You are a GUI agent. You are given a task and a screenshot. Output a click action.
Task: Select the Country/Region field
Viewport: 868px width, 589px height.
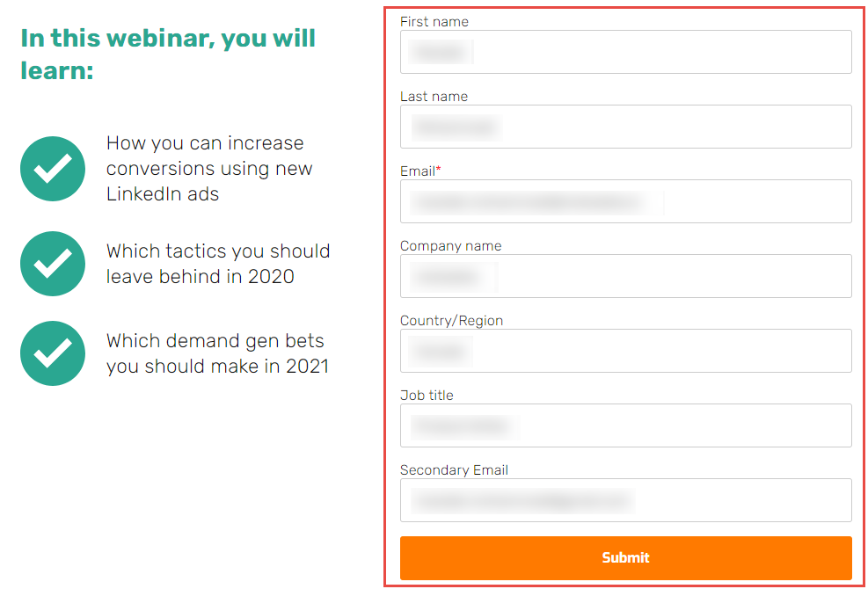pyautogui.click(x=625, y=351)
